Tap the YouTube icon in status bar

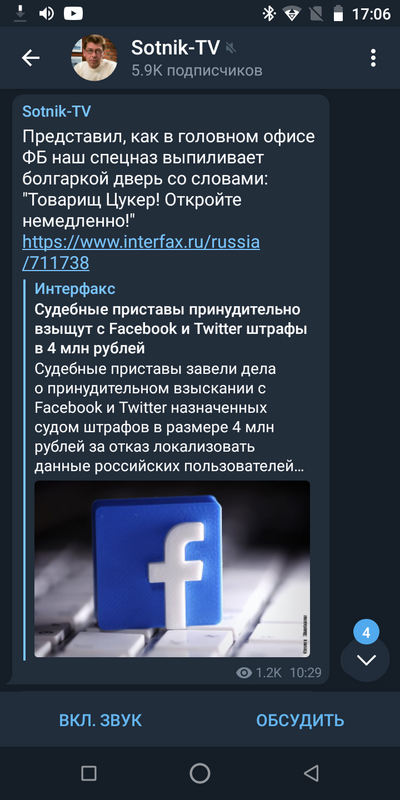(x=73, y=14)
